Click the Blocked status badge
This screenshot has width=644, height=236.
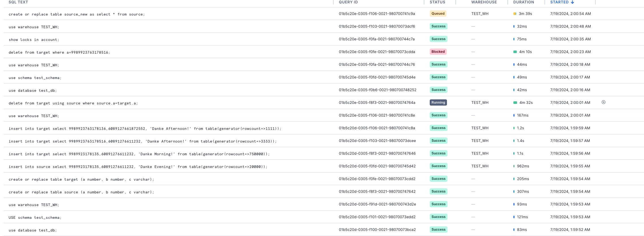pos(438,52)
